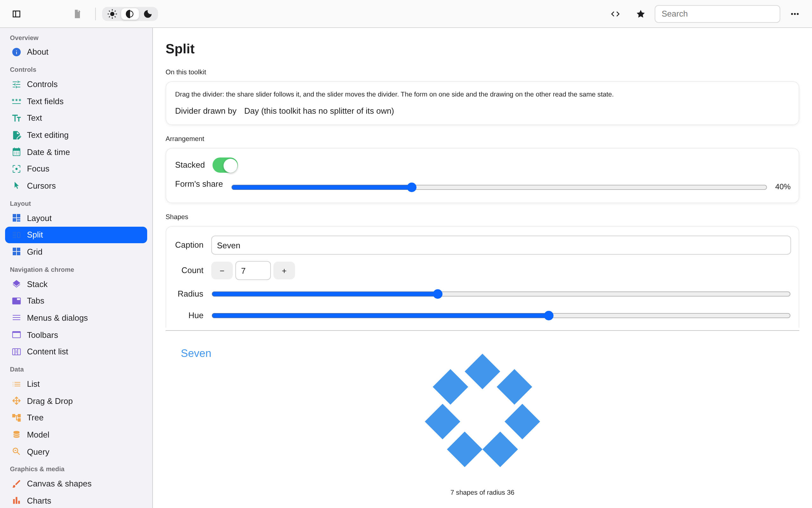This screenshot has width=812, height=508.
Task: Switch to dark theme moon icon
Action: 147,14
